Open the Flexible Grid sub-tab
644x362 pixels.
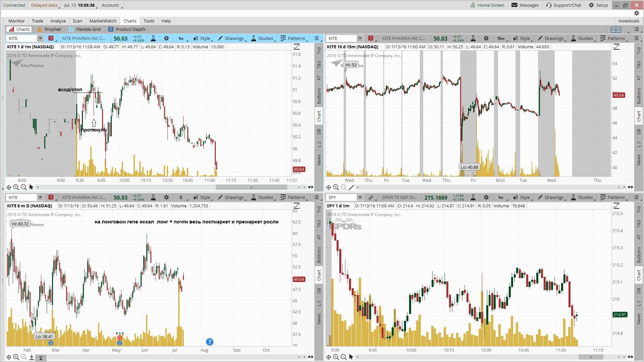pos(85,29)
